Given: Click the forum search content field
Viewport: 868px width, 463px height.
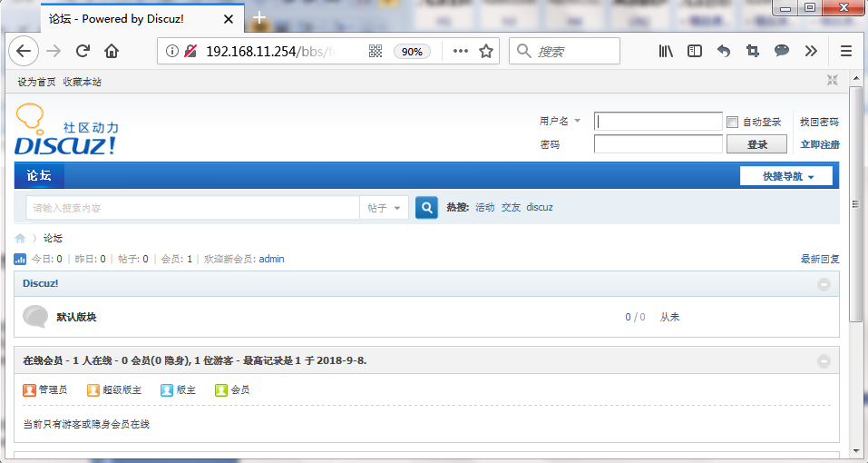Looking at the screenshot, I should tap(192, 208).
